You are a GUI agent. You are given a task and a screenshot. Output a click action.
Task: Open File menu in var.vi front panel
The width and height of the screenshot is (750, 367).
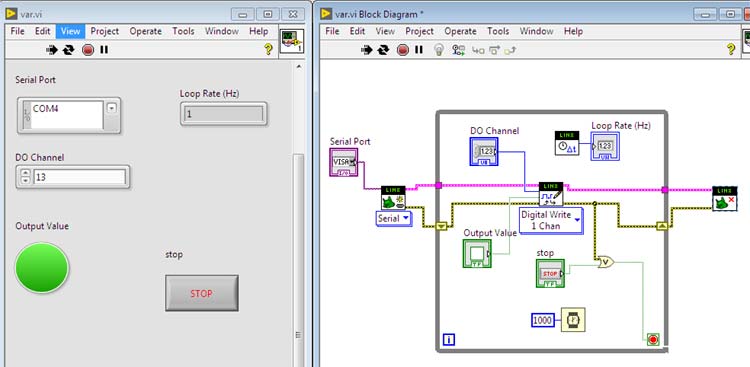coord(17,31)
